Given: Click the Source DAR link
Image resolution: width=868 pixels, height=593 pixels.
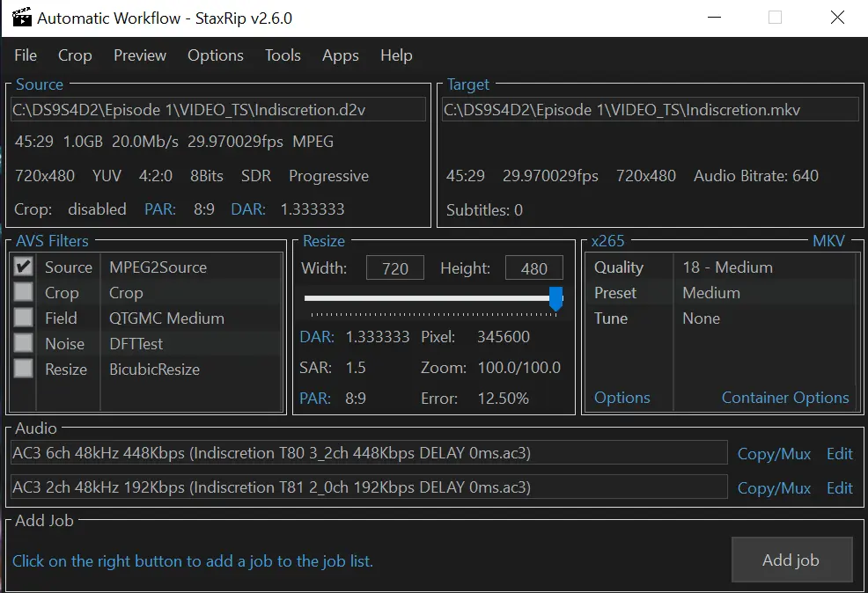Looking at the screenshot, I should pos(248,209).
